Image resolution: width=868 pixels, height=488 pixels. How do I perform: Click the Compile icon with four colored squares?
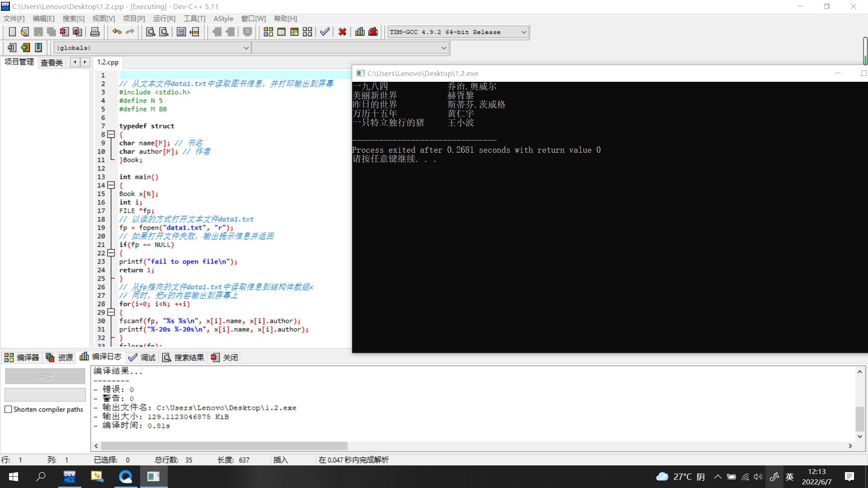tap(268, 32)
